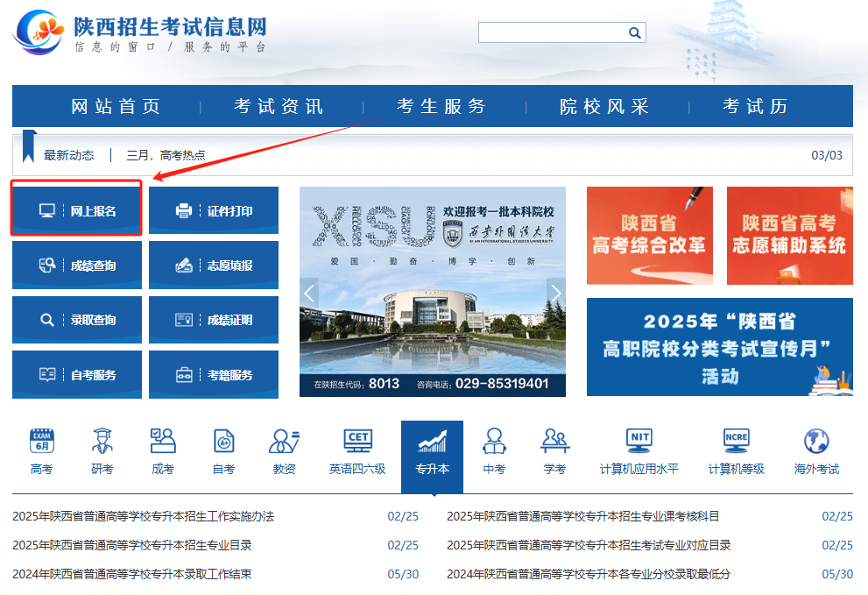Viewport: 868px width, 595px height.
Task: Click the carousel next arrow
Action: [x=557, y=293]
